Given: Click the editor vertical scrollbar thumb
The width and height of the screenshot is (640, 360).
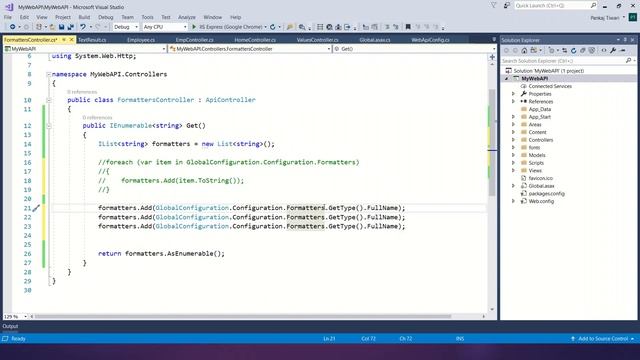Looking at the screenshot, I should click(x=492, y=142).
